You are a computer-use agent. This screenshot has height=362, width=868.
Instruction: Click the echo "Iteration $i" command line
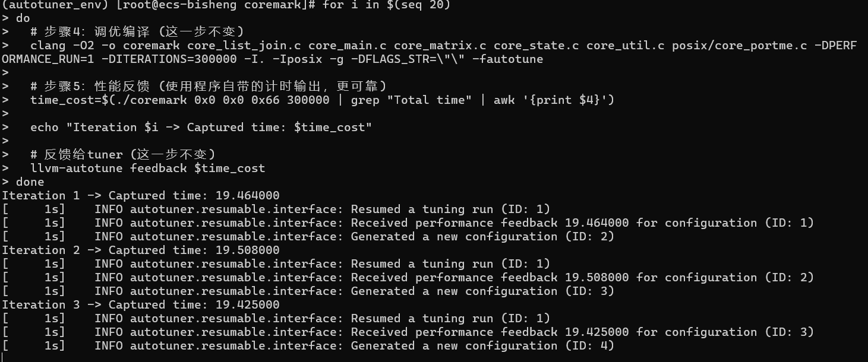201,127
